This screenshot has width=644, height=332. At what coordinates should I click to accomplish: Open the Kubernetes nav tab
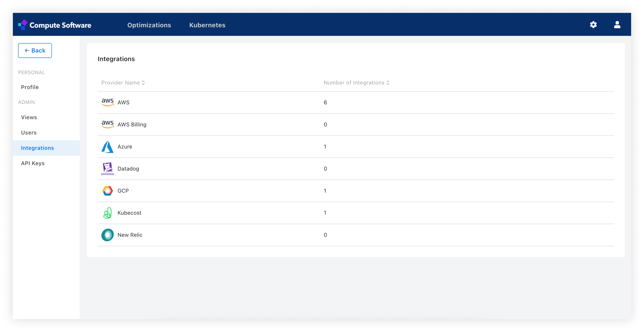(x=207, y=25)
